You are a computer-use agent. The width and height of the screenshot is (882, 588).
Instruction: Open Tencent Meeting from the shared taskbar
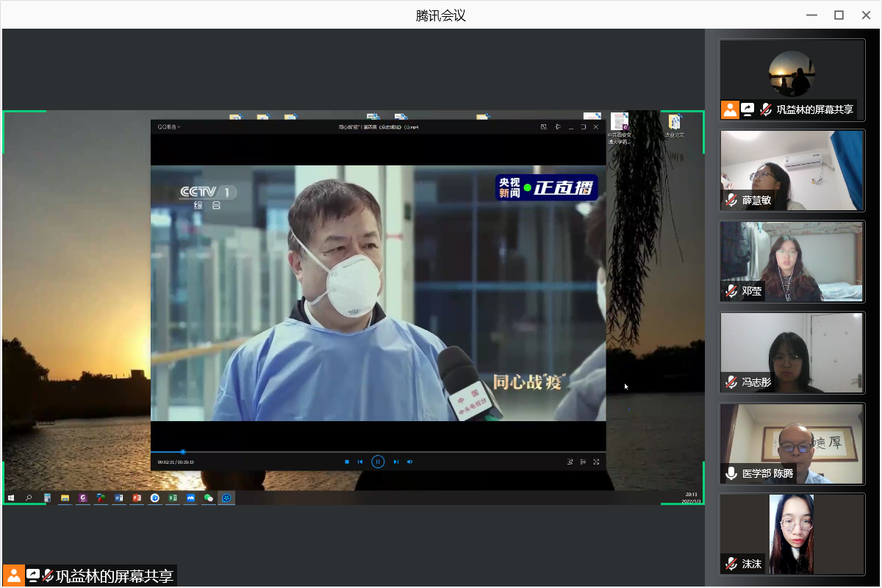click(191, 498)
